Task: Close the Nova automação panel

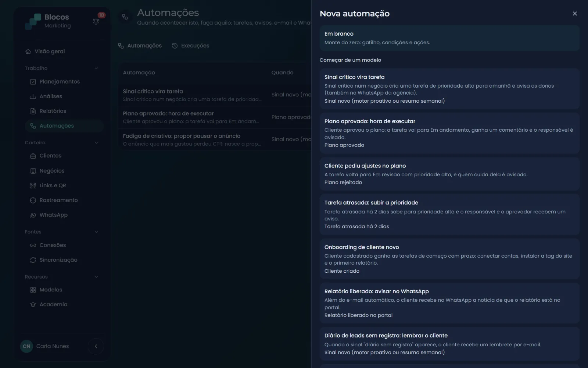Action: pos(575,14)
